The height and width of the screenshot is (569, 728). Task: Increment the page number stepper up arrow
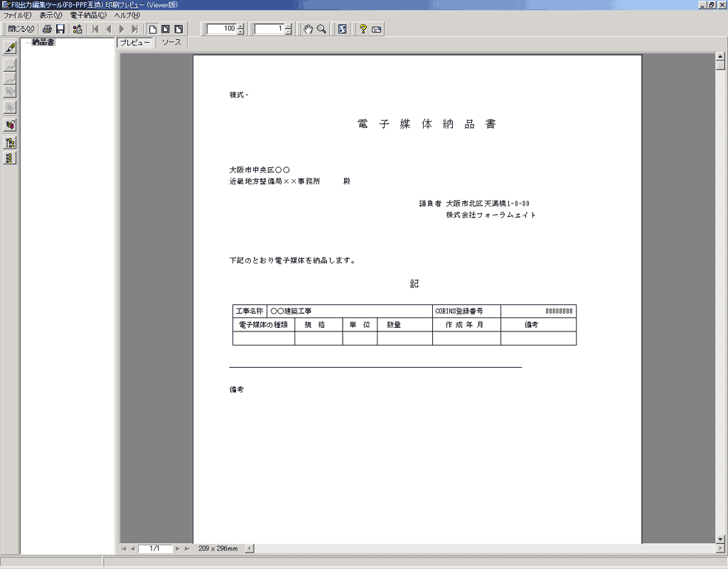(x=289, y=26)
